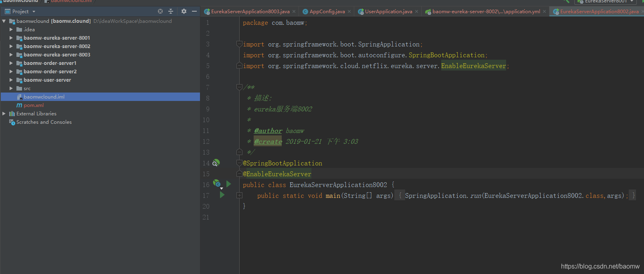
Task: Hide the Project tool window via minus icon
Action: click(194, 11)
